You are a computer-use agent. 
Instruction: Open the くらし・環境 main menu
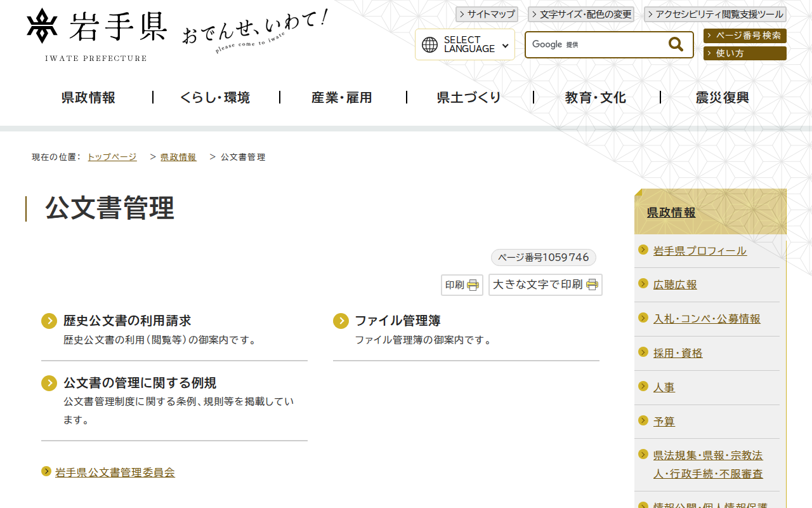click(215, 97)
